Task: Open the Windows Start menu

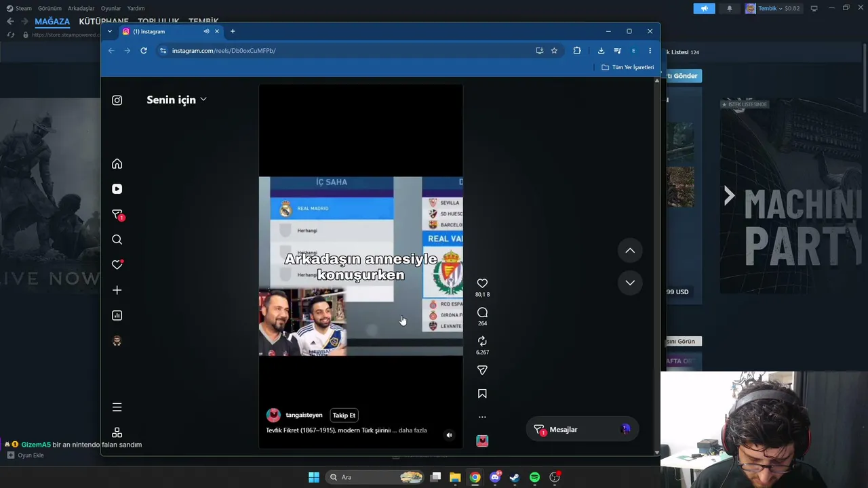Action: tap(314, 477)
